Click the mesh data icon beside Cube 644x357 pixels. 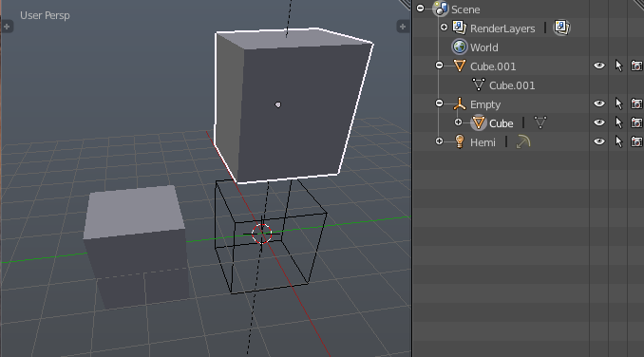pyautogui.click(x=540, y=122)
